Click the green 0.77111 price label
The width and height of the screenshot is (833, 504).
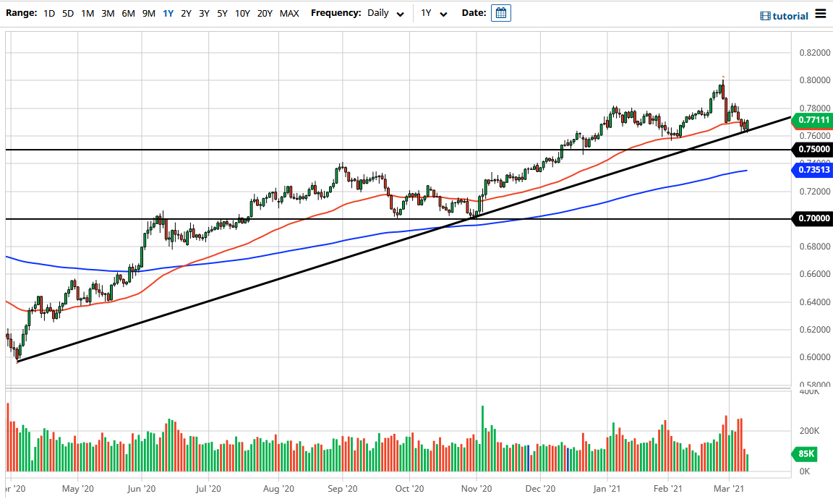(x=812, y=120)
